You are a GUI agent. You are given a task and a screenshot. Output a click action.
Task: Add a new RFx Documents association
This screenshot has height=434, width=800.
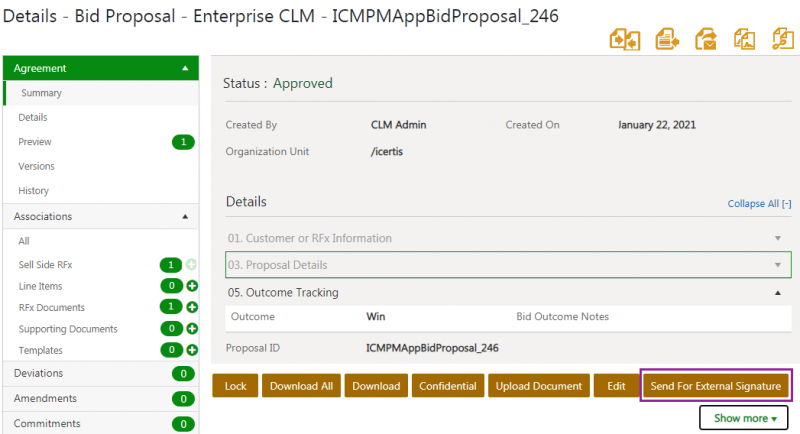(x=192, y=307)
